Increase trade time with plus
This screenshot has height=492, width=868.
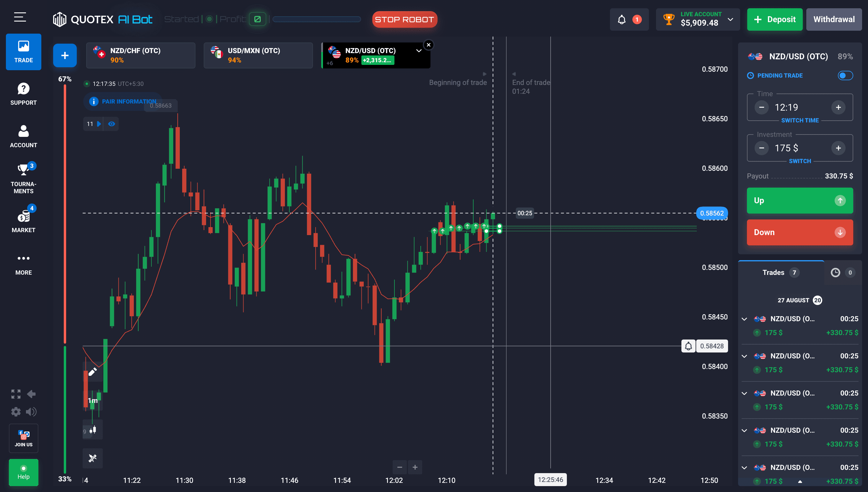838,107
